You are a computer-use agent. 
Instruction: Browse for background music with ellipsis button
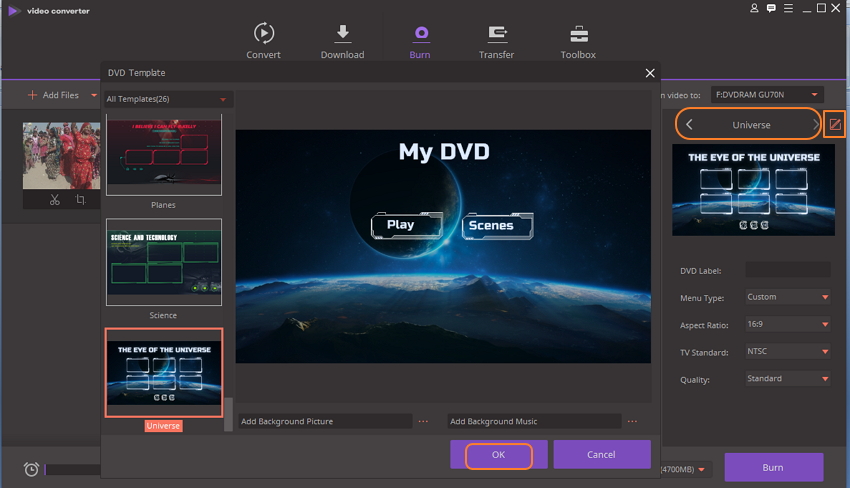632,421
